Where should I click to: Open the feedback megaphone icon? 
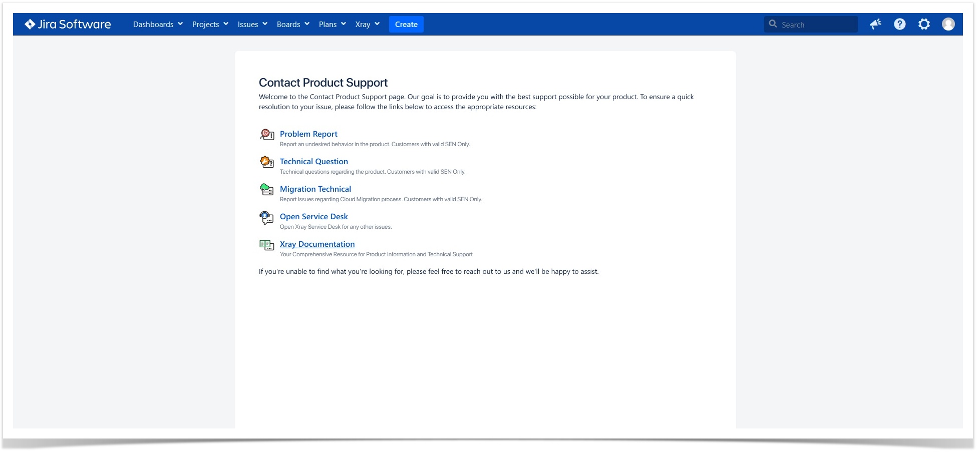click(875, 24)
